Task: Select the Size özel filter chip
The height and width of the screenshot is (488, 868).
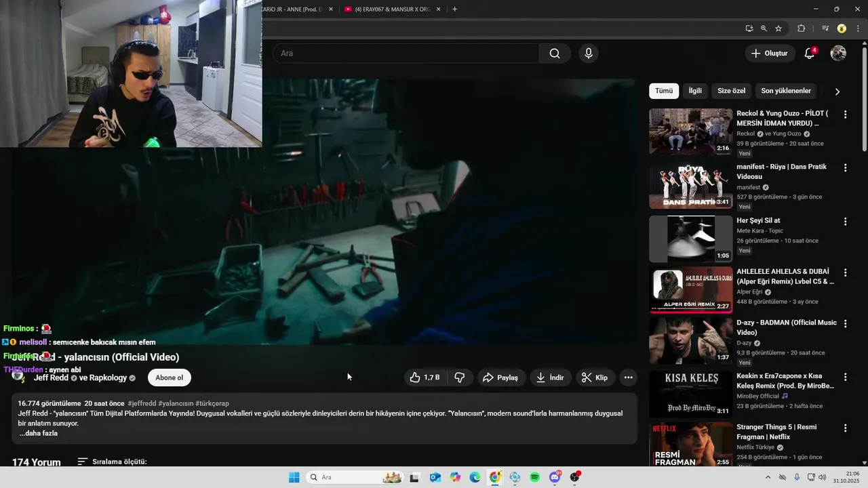Action: click(731, 91)
